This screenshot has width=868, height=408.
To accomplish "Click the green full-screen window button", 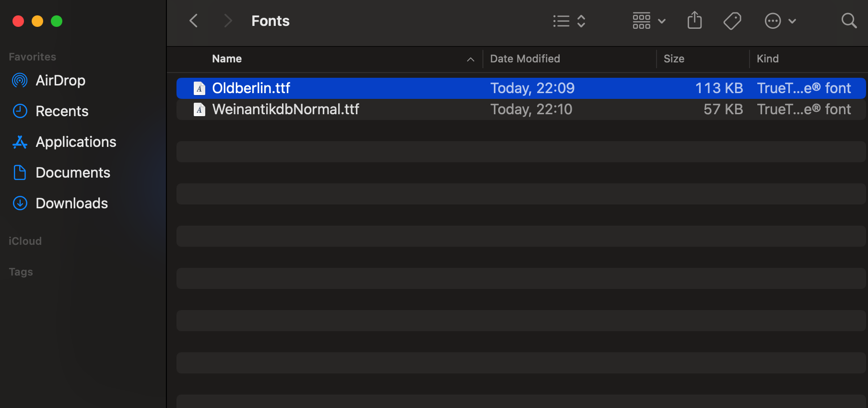I will (x=57, y=21).
